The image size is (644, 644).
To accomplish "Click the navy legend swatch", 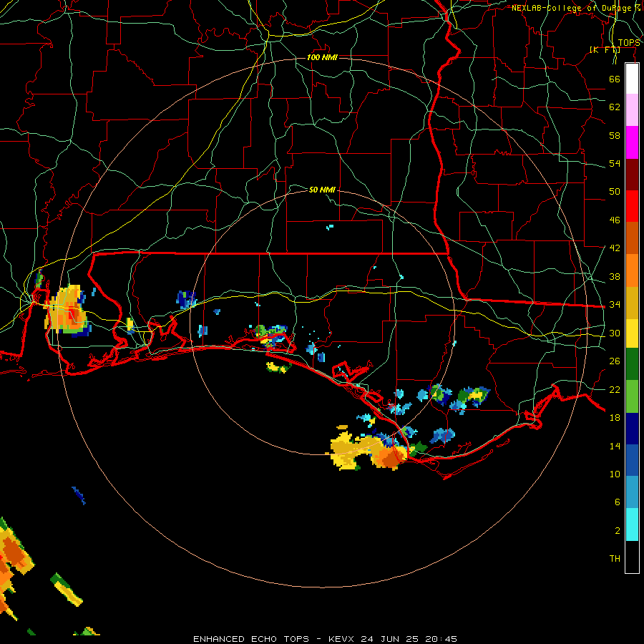I will pyautogui.click(x=632, y=429).
